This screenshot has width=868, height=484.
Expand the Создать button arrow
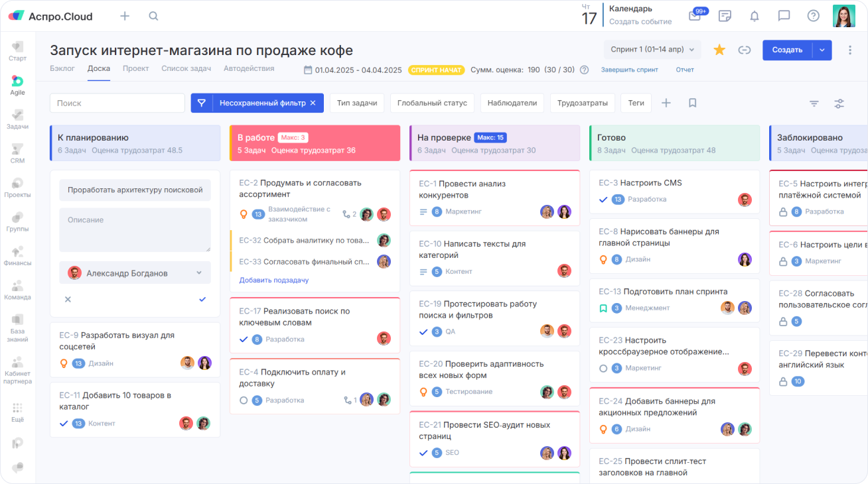[822, 50]
